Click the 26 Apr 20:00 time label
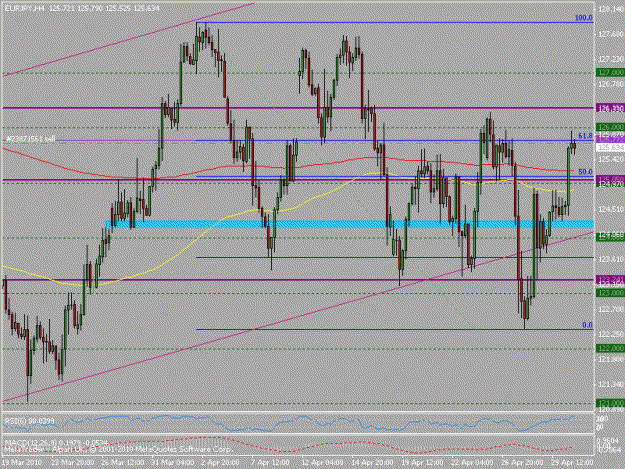The height and width of the screenshot is (469, 625). click(x=522, y=463)
